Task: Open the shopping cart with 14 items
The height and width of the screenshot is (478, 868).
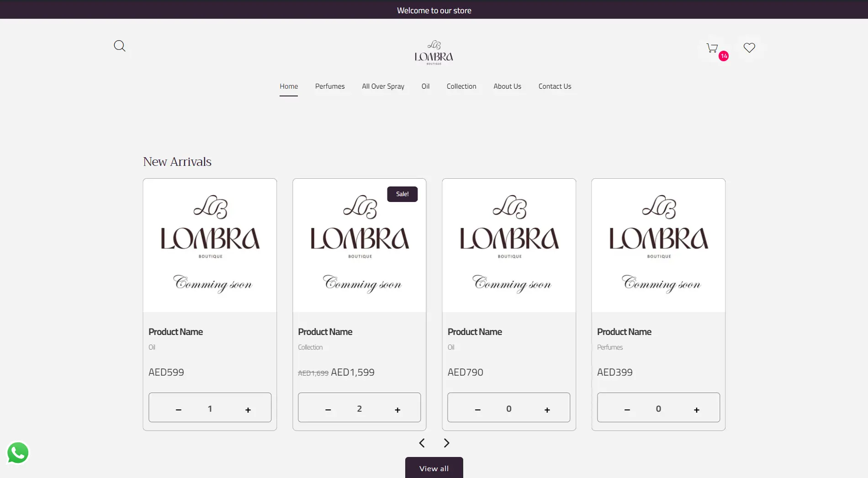Action: click(x=712, y=48)
